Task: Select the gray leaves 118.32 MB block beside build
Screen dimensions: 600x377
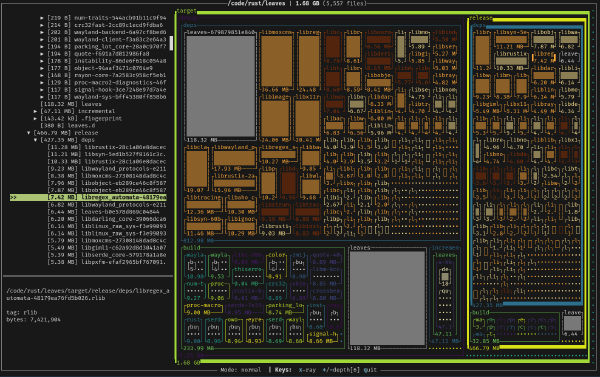Action: (x=387, y=298)
